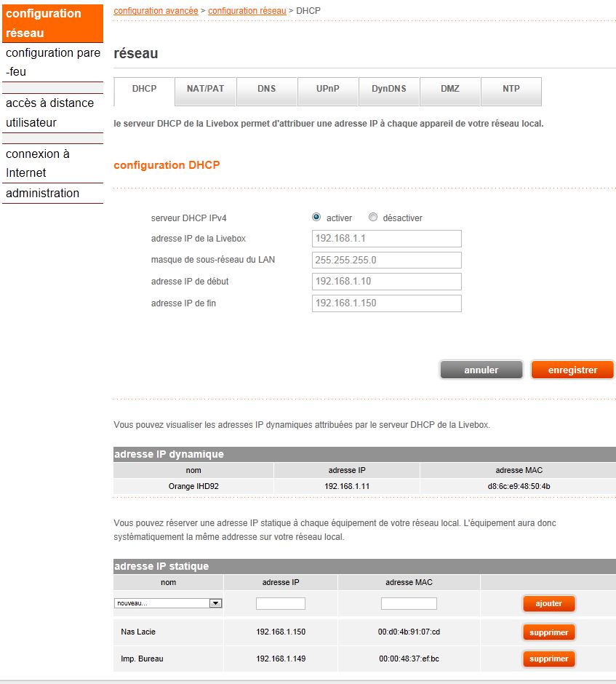Enable the DHCP IPv4 server with activer
Screen dimensions: 616x684
pyautogui.click(x=316, y=216)
